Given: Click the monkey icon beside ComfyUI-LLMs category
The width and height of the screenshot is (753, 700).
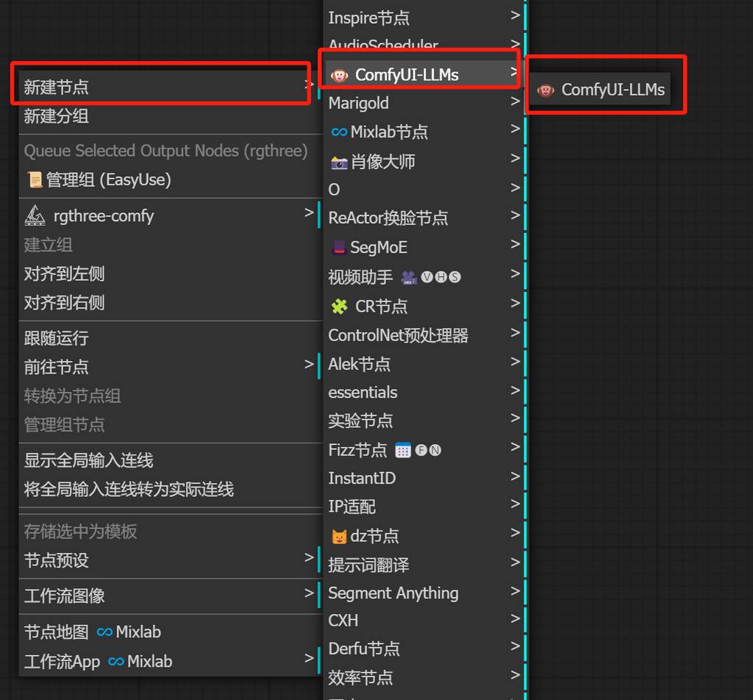Looking at the screenshot, I should [x=339, y=75].
